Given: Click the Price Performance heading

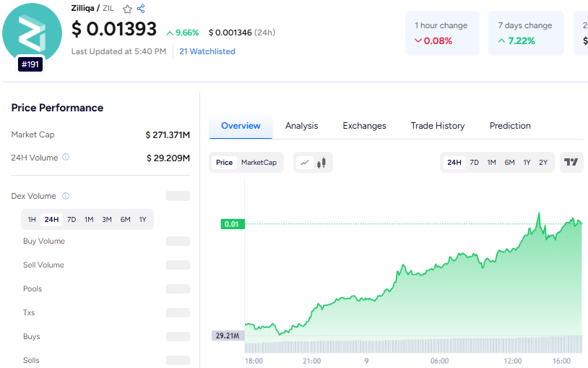Looking at the screenshot, I should coord(57,108).
